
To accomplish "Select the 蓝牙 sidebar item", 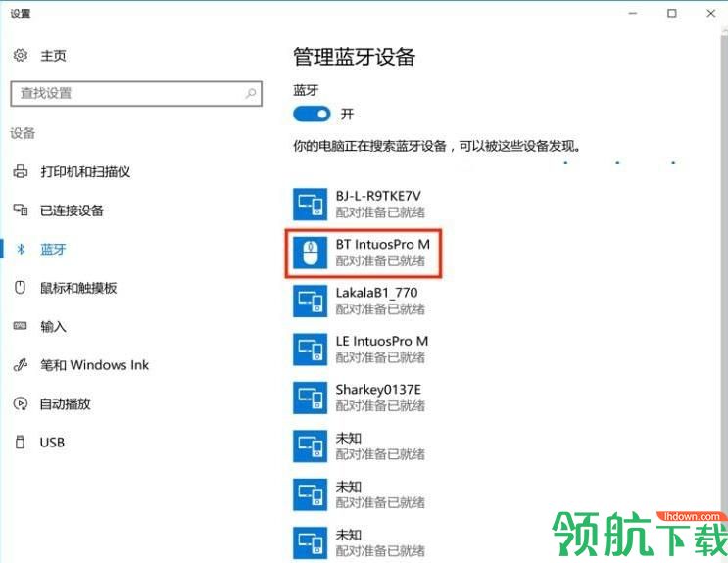I will (x=53, y=250).
